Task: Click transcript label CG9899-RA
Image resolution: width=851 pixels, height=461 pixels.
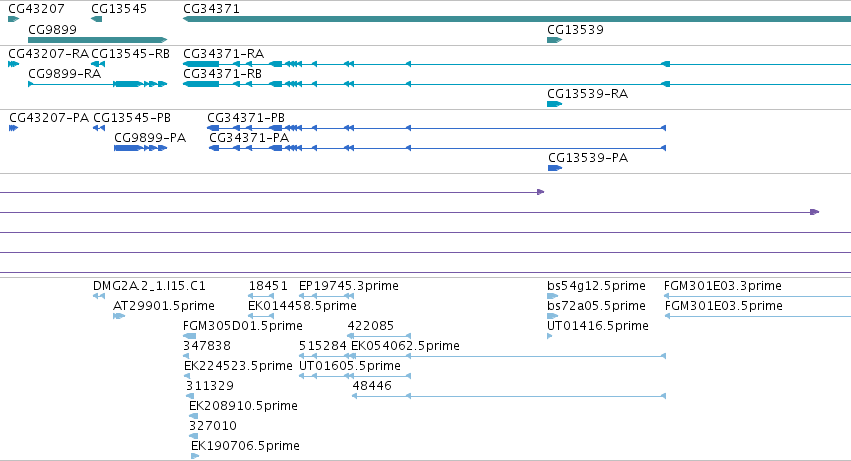Action: coord(65,73)
